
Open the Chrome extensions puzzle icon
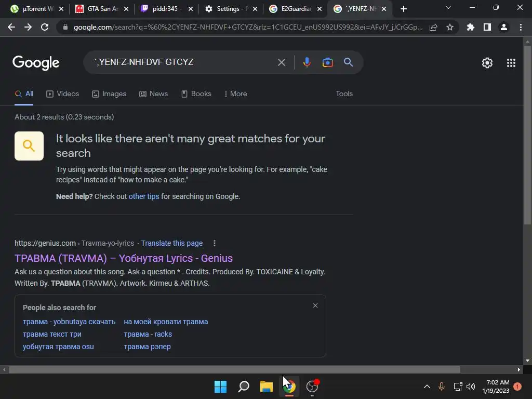[470, 27]
